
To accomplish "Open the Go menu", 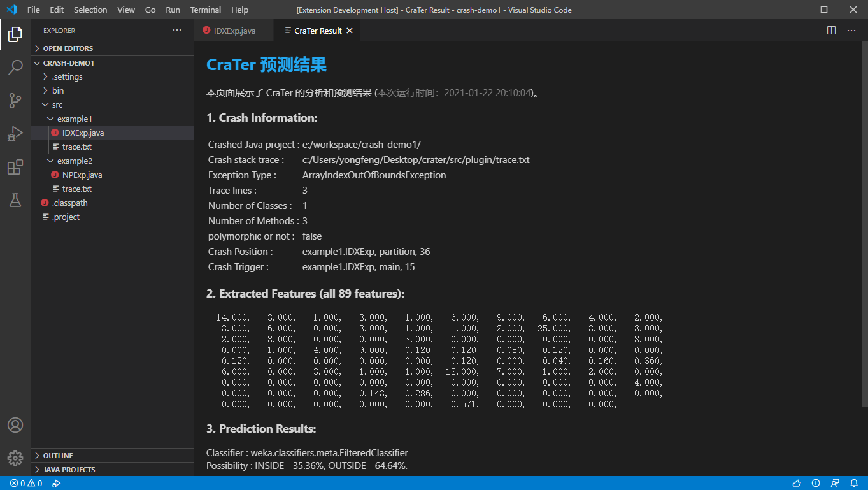I will (150, 10).
